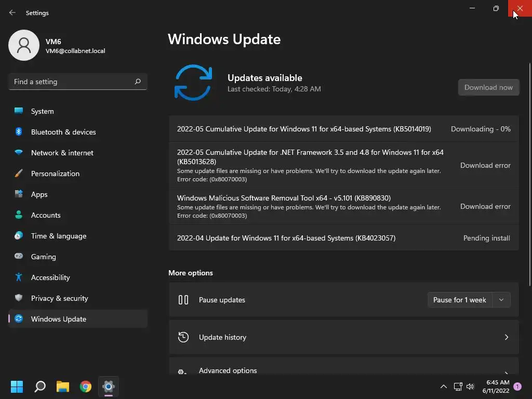Image resolution: width=532 pixels, height=399 pixels.
Task: Open Personalization settings
Action: [78, 174]
